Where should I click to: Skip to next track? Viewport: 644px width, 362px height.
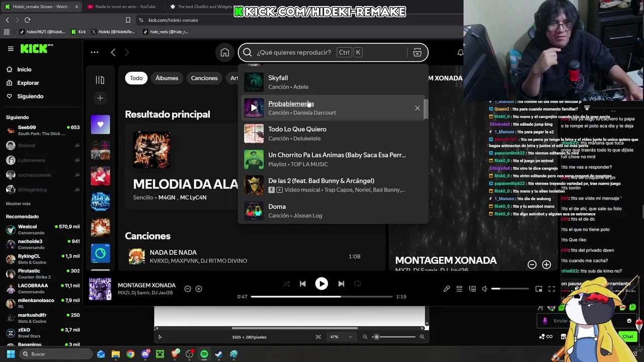(341, 284)
